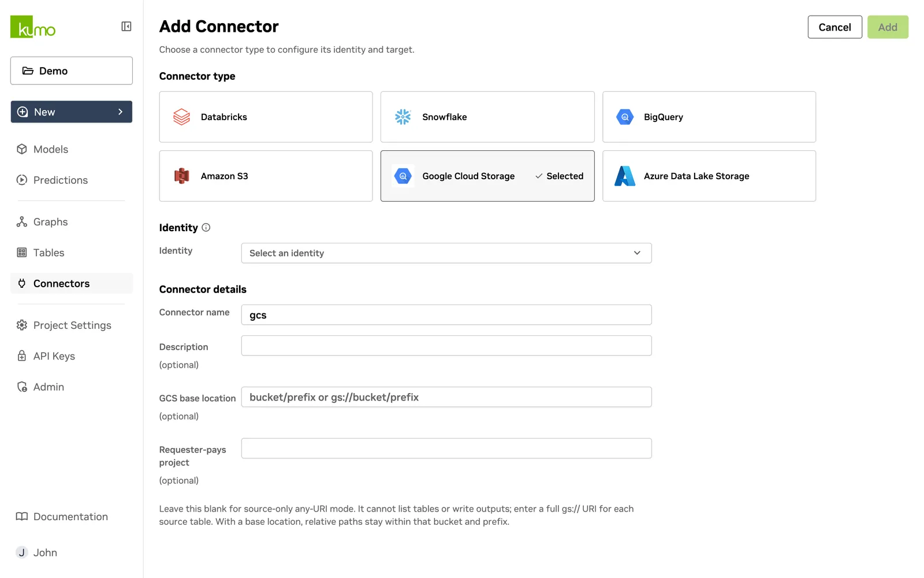Click the Predictions play icon
Viewport: 924px width, 578px height.
[22, 180]
